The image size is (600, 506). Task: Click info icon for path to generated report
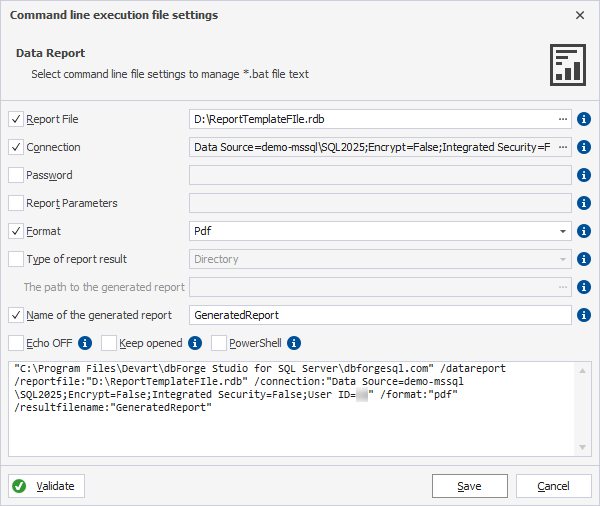[x=584, y=287]
